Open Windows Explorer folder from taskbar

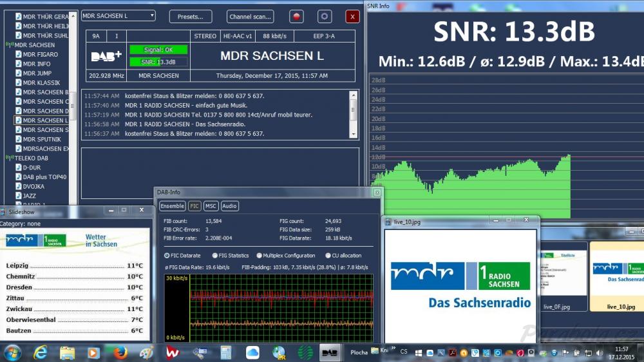click(67, 352)
